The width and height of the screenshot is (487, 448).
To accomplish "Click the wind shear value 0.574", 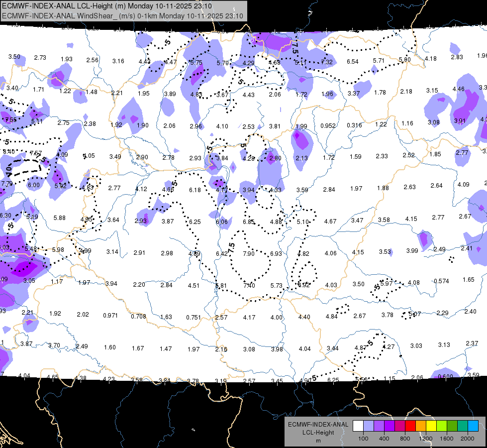I will point(441,281).
